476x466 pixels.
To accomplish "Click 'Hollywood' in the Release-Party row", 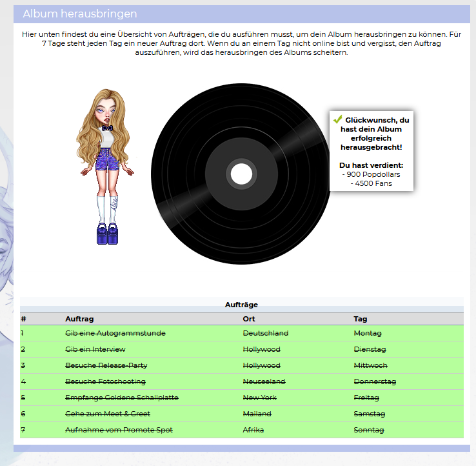I will tap(262, 365).
